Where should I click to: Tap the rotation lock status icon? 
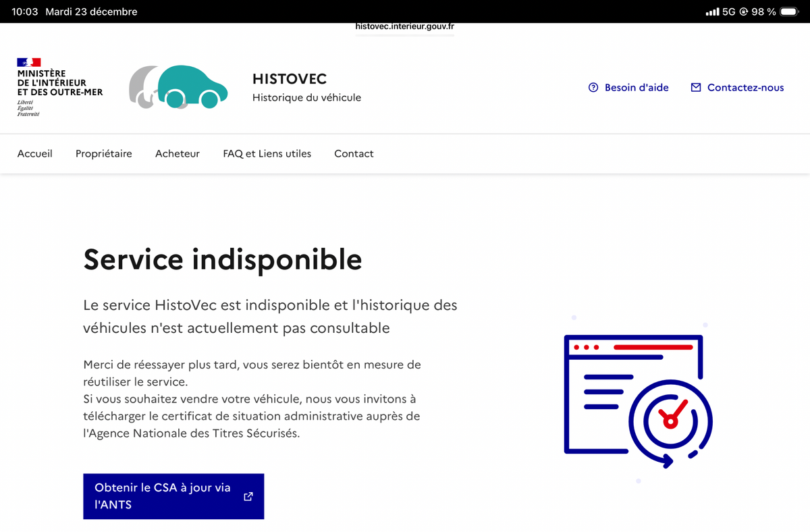pyautogui.click(x=744, y=12)
